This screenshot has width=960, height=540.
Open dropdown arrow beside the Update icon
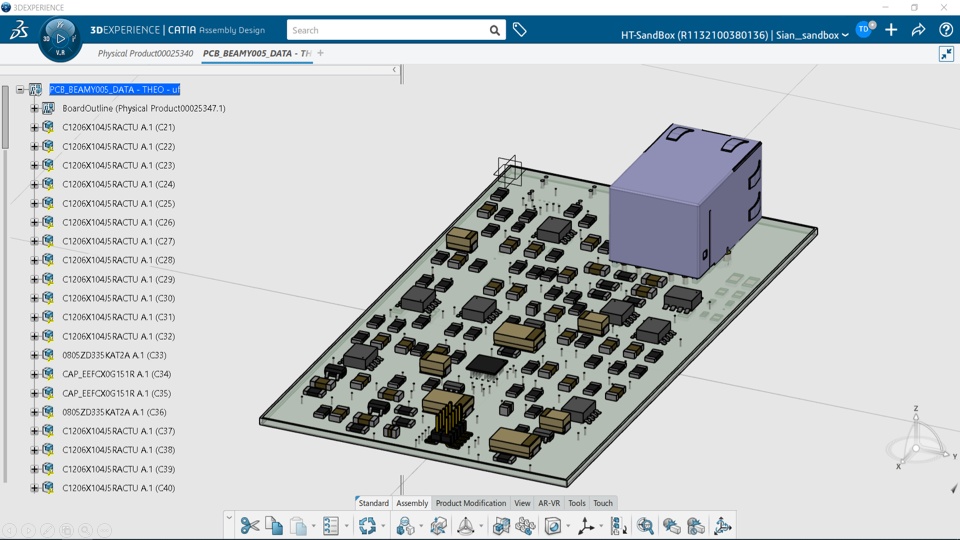383,526
